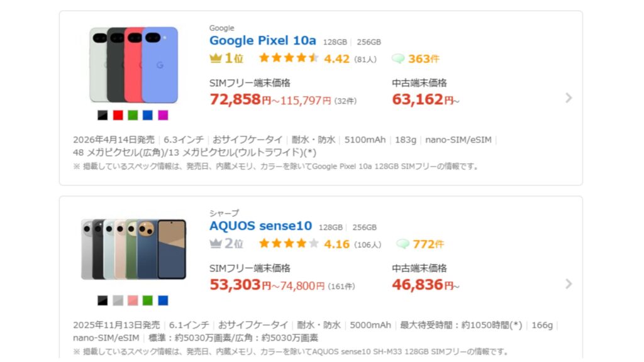Open the 363件 review comment bubble icon
The height and width of the screenshot is (362, 644).
click(x=398, y=58)
